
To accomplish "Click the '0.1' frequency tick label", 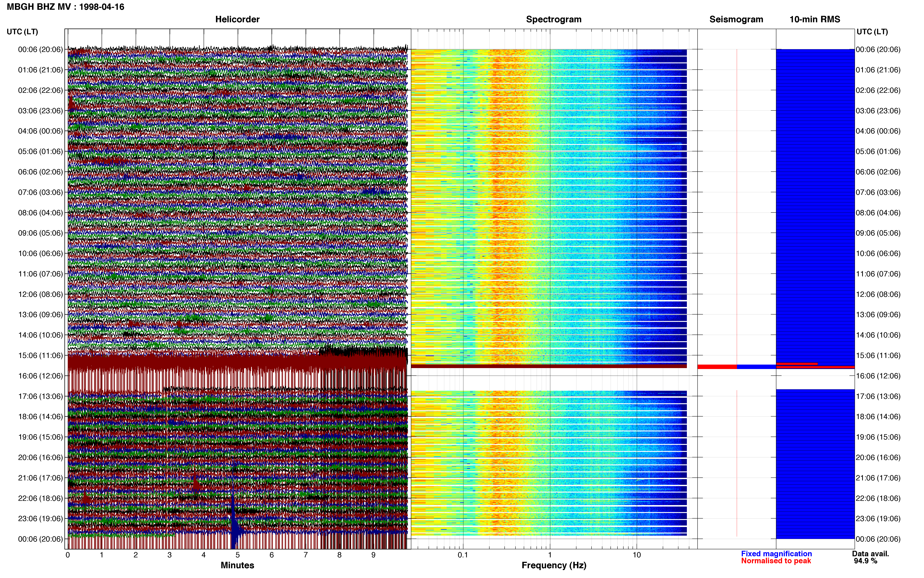I will [x=463, y=555].
